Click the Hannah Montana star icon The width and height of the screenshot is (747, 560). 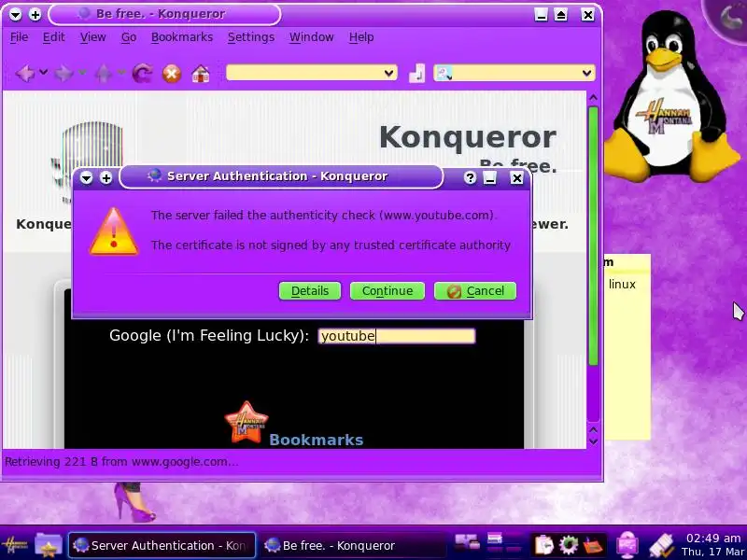click(246, 423)
